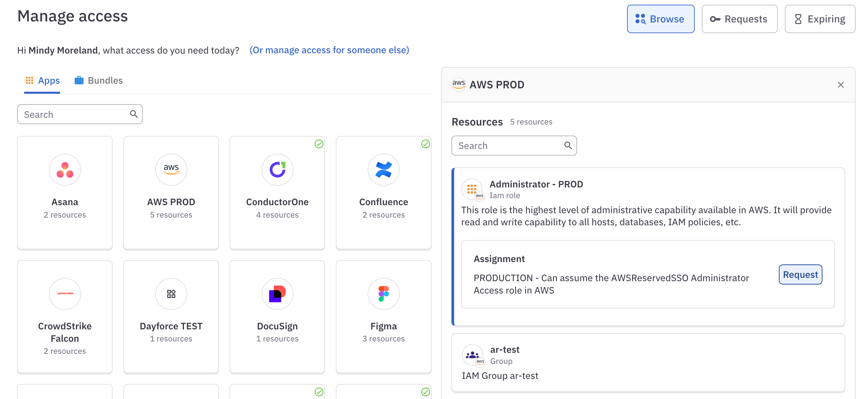Select the 'Administrator - PROD' resource title

coord(536,184)
